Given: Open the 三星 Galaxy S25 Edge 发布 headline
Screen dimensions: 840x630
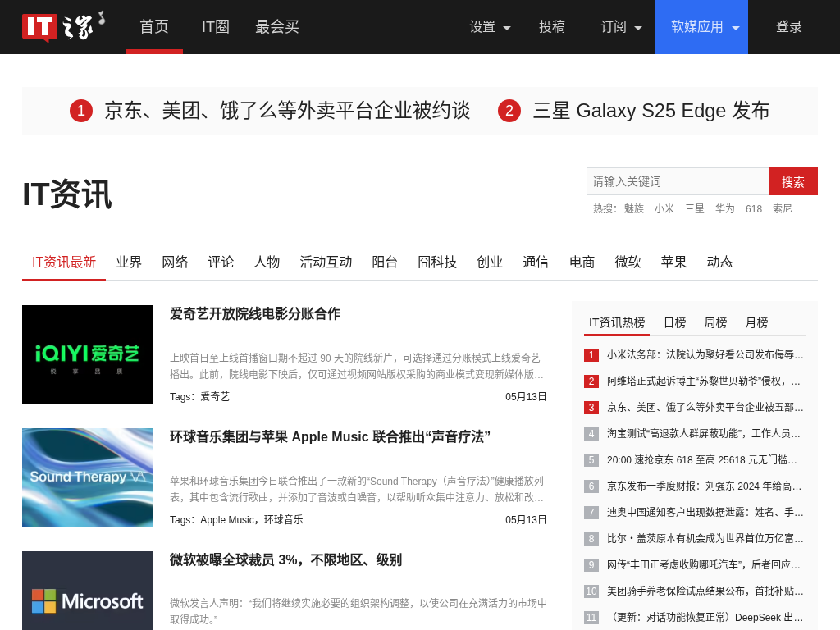Looking at the screenshot, I should 651,111.
